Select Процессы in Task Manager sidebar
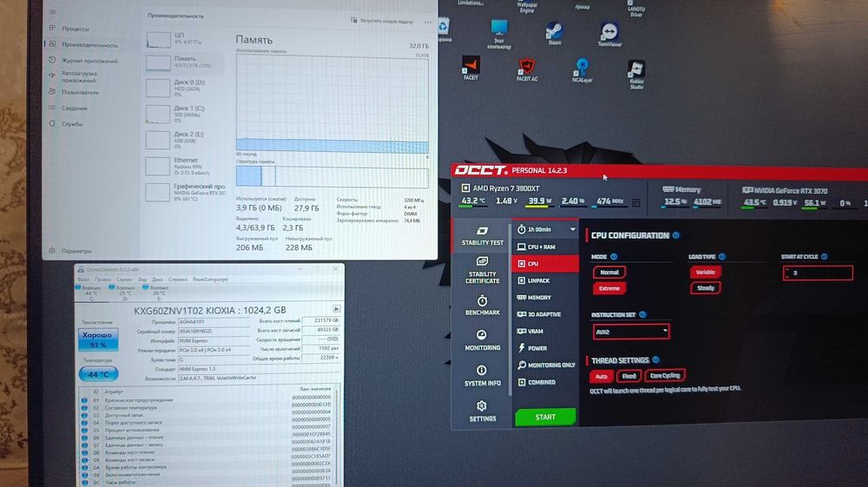The image size is (868, 487). 76,29
